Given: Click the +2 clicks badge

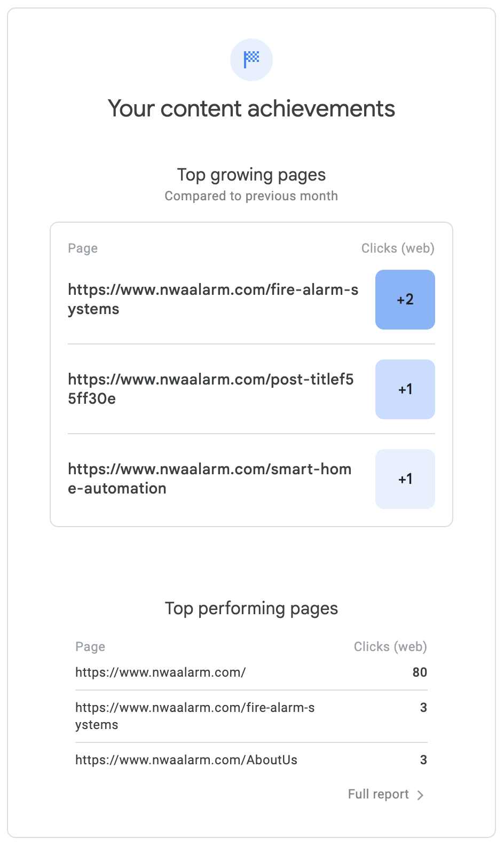Looking at the screenshot, I should tap(405, 300).
